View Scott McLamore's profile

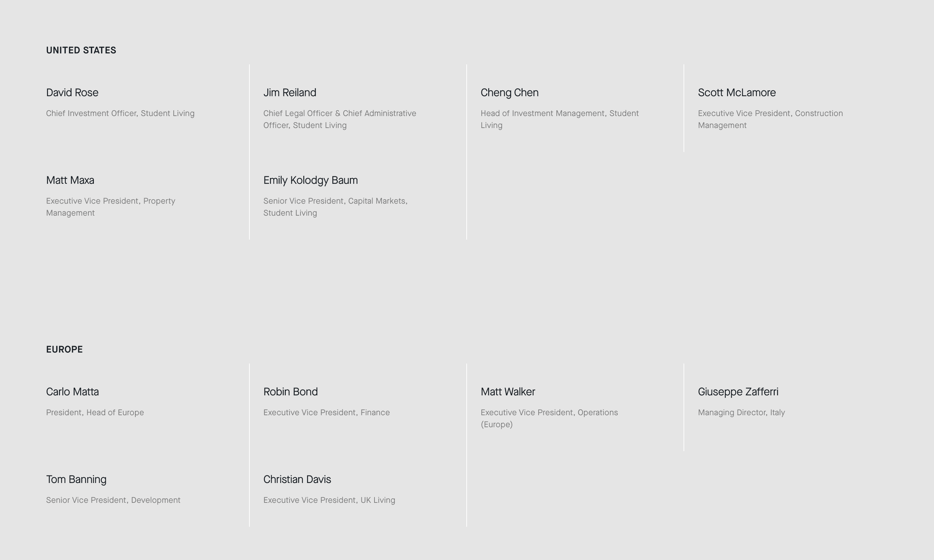point(736,92)
